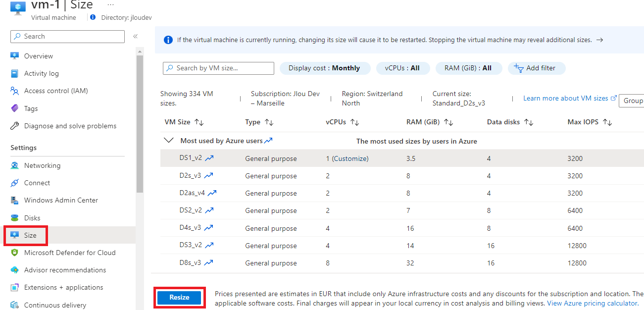The height and width of the screenshot is (310, 644).
Task: Click the trend icon next to D2s_v3
Action: 209,176
